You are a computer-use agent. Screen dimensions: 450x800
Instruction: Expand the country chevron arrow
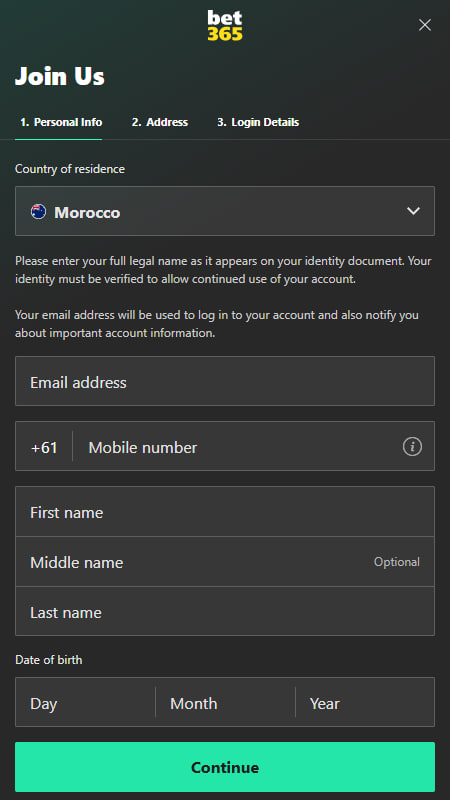(413, 211)
